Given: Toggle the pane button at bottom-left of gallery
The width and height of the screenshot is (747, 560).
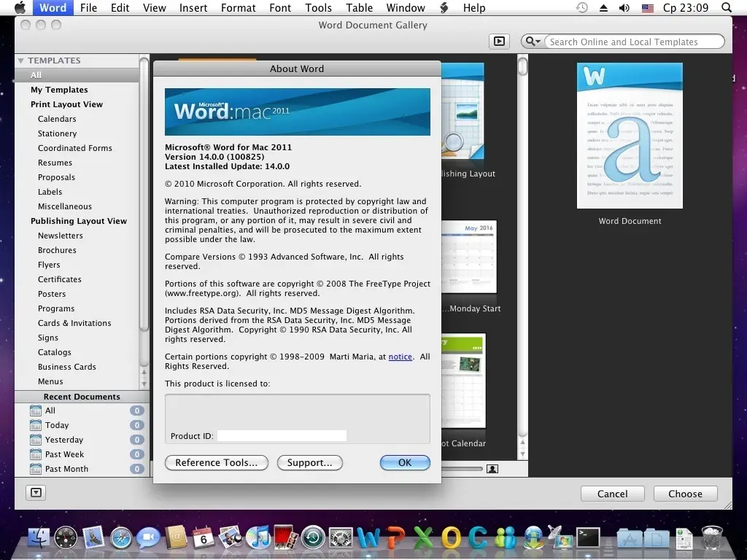Looking at the screenshot, I should click(x=36, y=492).
